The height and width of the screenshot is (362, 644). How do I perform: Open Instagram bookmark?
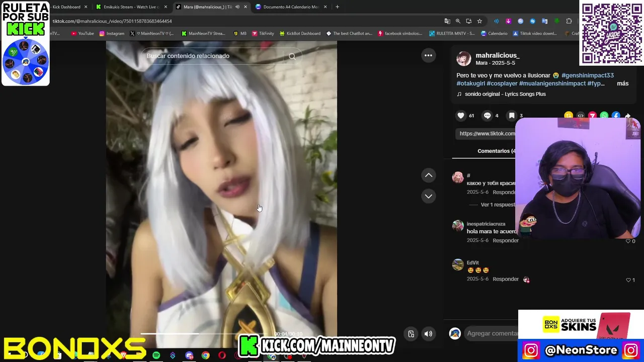point(112,34)
